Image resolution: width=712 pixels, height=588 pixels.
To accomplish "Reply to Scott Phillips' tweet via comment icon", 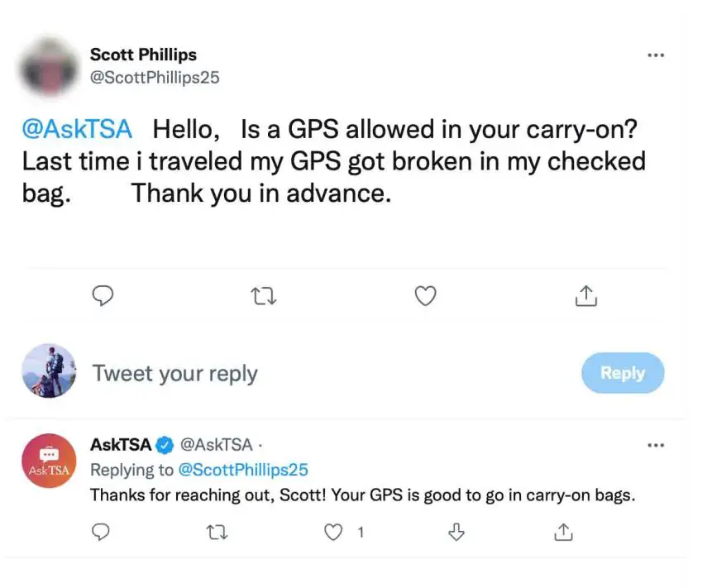I will point(102,296).
